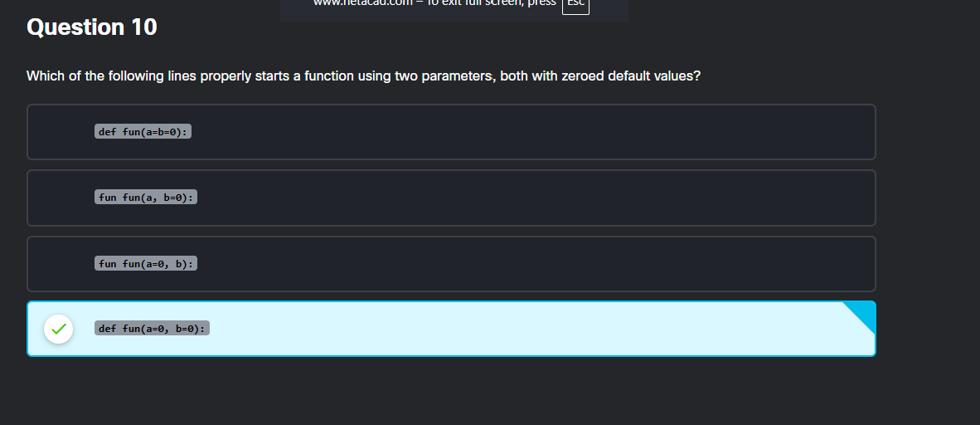This screenshot has width=980, height=425.
Task: Click the question text about zeroed default values
Action: (364, 76)
